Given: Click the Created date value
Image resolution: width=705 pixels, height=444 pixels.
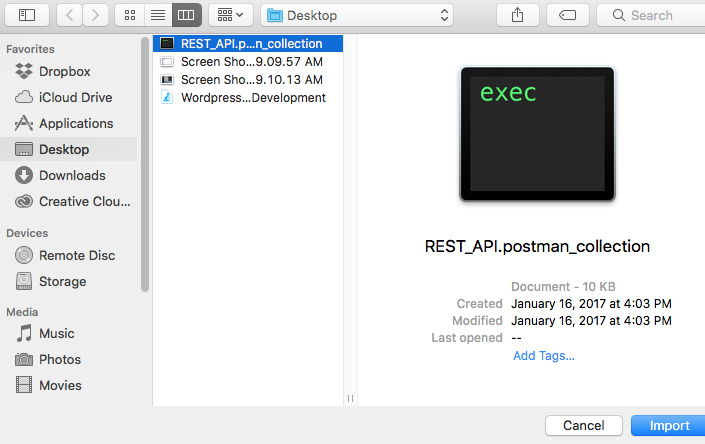Looking at the screenshot, I should click(591, 304).
